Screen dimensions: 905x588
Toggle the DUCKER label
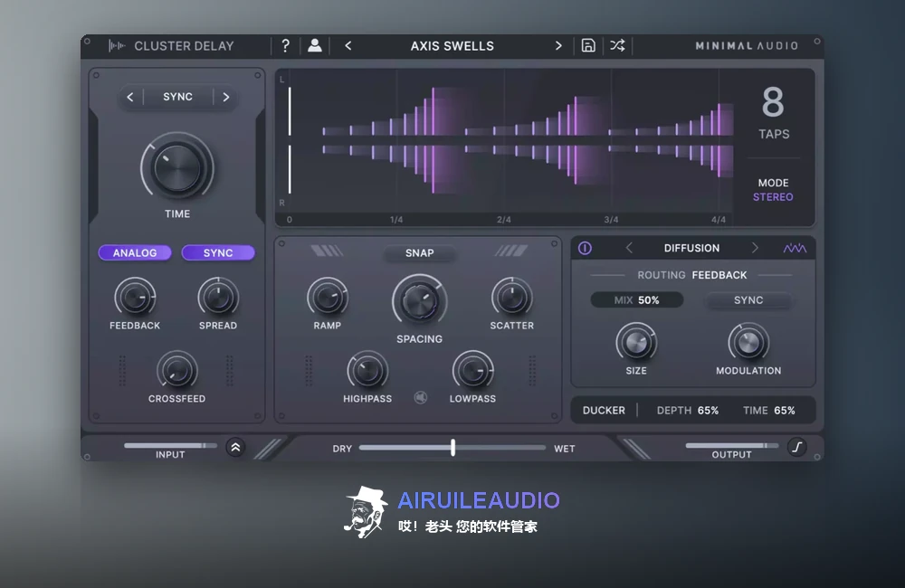coord(604,411)
